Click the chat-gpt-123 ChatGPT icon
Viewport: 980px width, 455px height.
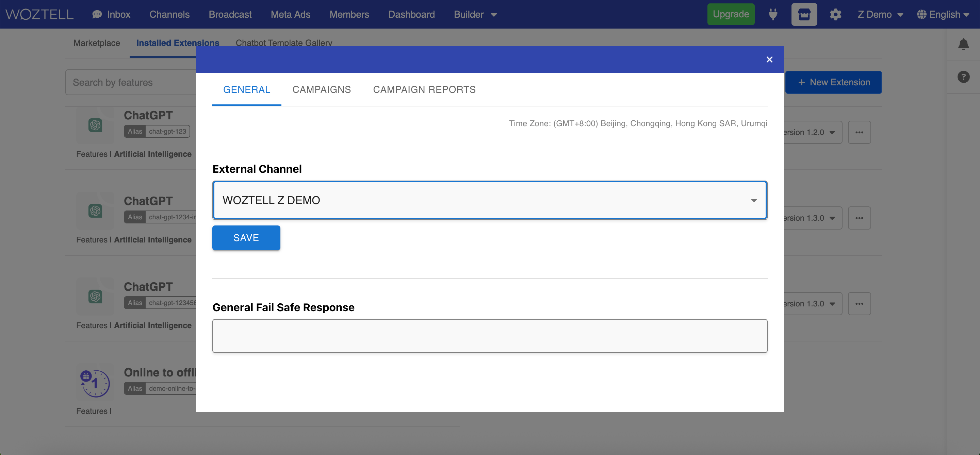(x=95, y=125)
